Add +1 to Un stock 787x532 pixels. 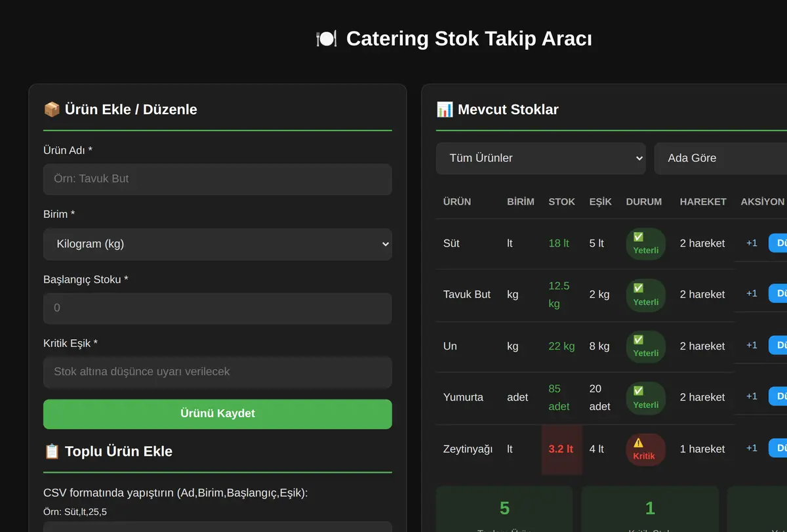tap(752, 346)
